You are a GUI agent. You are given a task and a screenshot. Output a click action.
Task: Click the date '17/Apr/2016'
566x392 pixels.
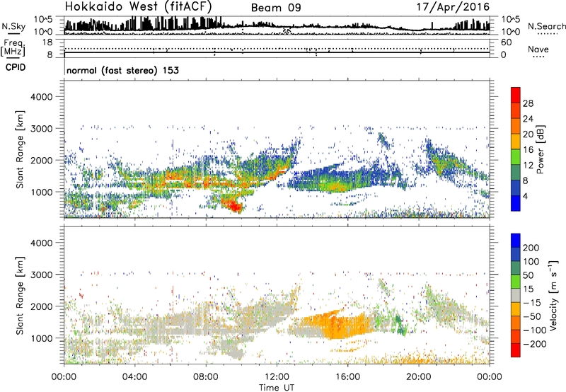(x=453, y=7)
